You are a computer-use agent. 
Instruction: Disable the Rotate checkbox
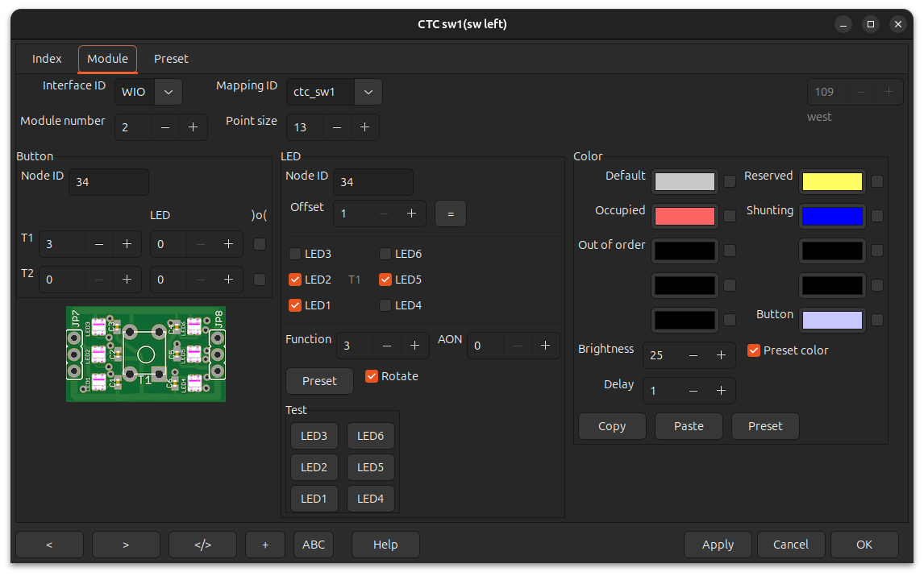[372, 376]
